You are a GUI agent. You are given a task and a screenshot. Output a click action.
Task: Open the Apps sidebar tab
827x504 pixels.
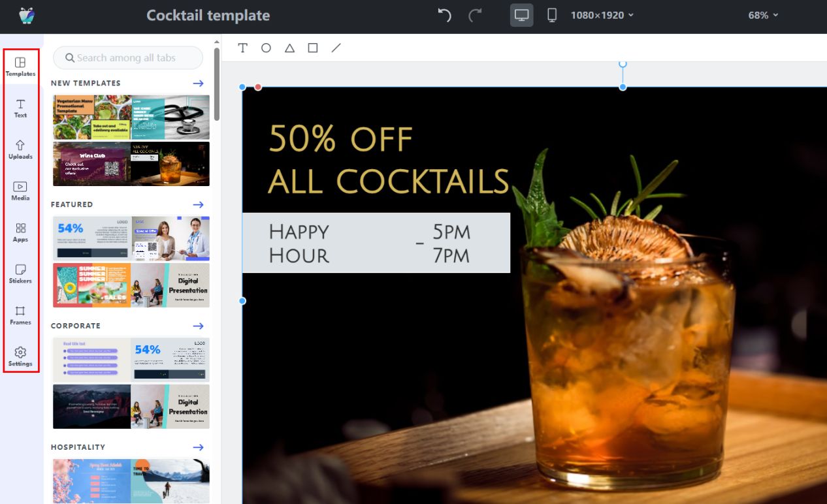(x=21, y=233)
